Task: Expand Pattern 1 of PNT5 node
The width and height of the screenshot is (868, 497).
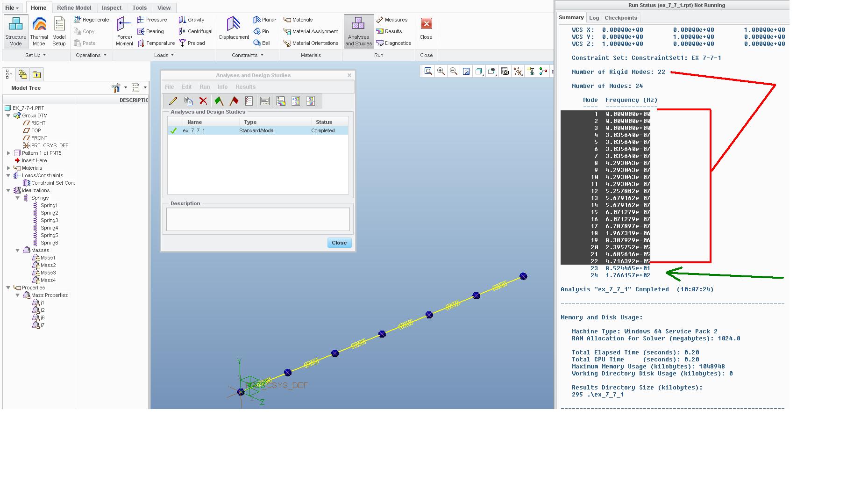Action: (x=8, y=153)
